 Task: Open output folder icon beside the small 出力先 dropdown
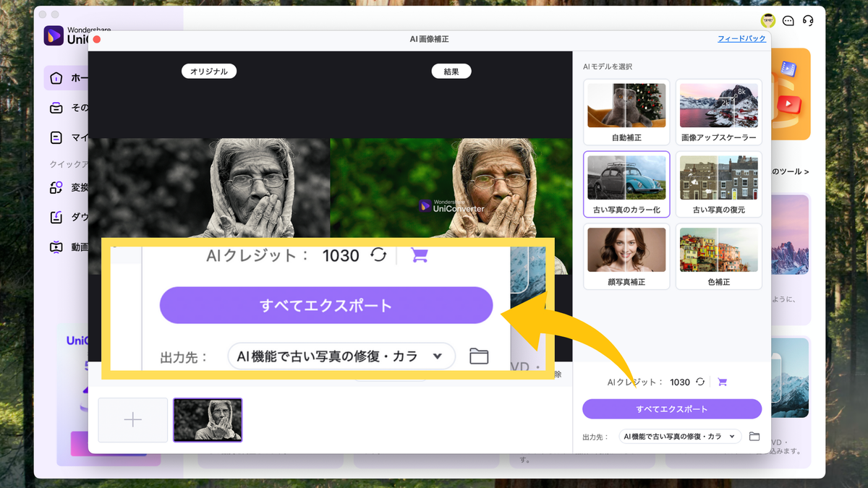click(754, 436)
